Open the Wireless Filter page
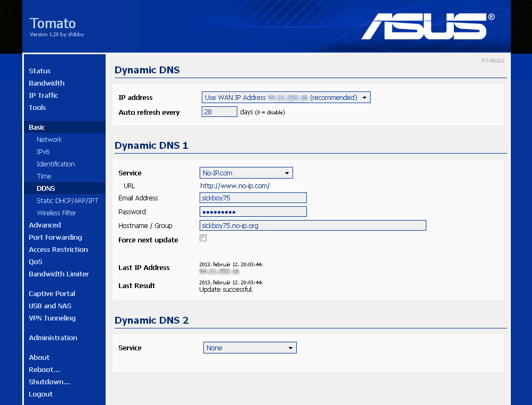532x405 pixels. (56, 213)
